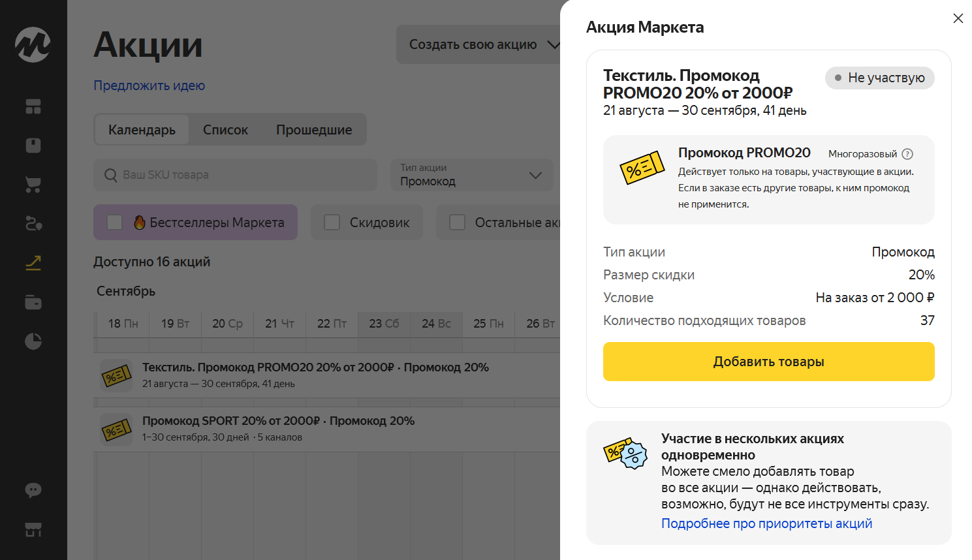Open Подробнее про приоритеты акций link
The width and height of the screenshot is (972, 560).
coord(766,523)
